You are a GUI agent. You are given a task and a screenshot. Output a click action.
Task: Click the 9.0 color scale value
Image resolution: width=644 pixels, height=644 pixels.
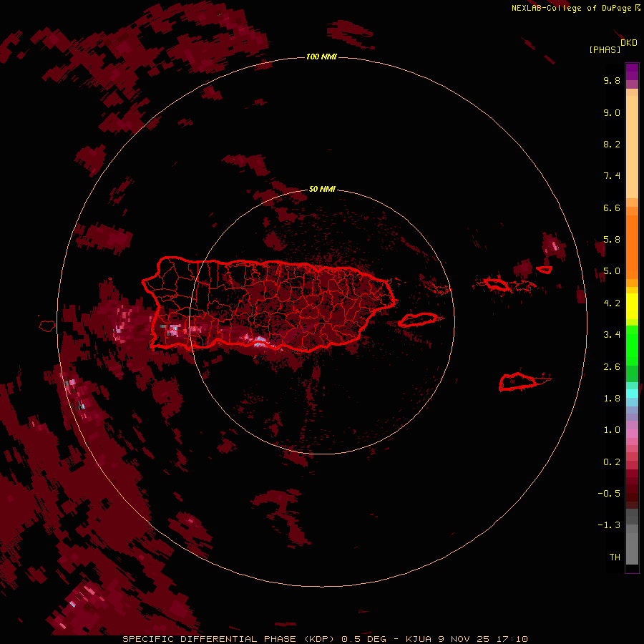pyautogui.click(x=612, y=112)
